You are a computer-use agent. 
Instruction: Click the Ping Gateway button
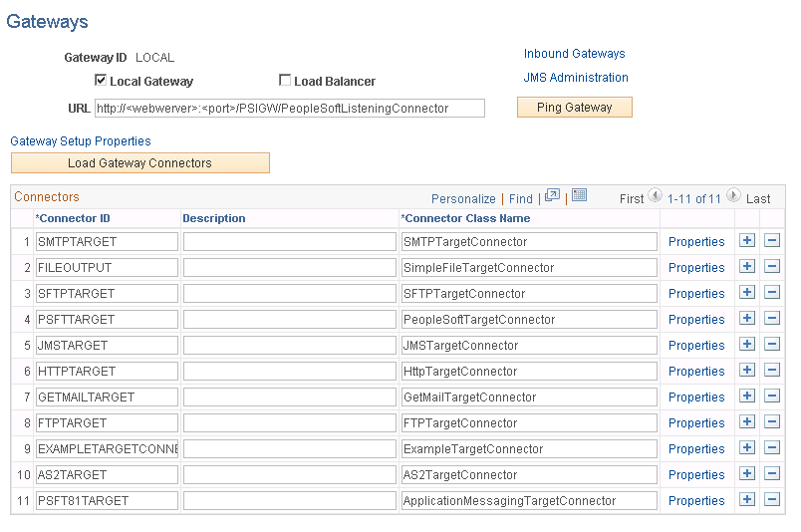[x=574, y=108]
